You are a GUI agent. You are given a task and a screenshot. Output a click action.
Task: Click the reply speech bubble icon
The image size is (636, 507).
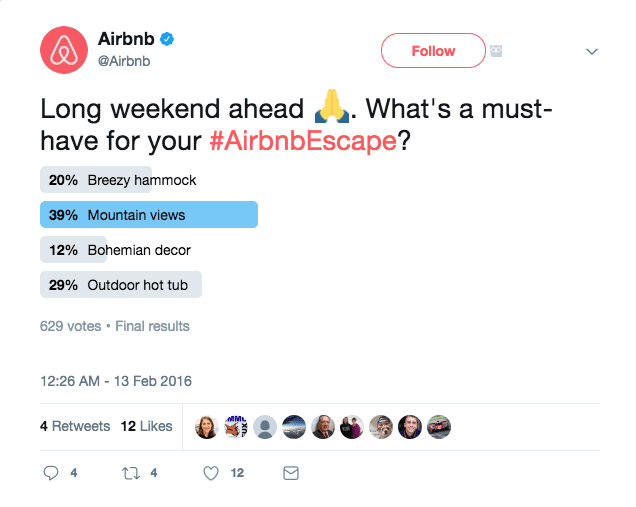coord(52,473)
